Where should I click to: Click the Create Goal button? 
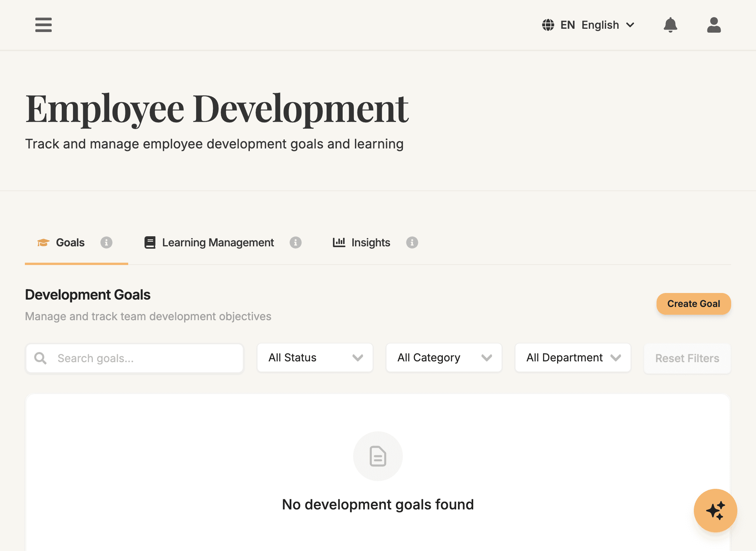[693, 303]
